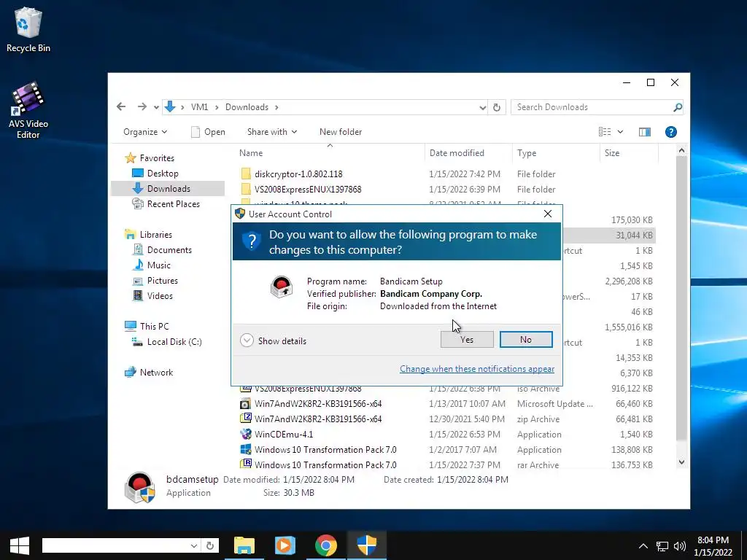The image size is (747, 560).
Task: Click the Forward arrow in Explorer
Action: click(142, 106)
